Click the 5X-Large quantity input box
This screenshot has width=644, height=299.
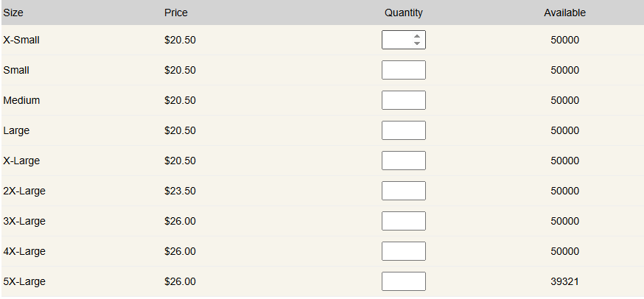click(404, 281)
